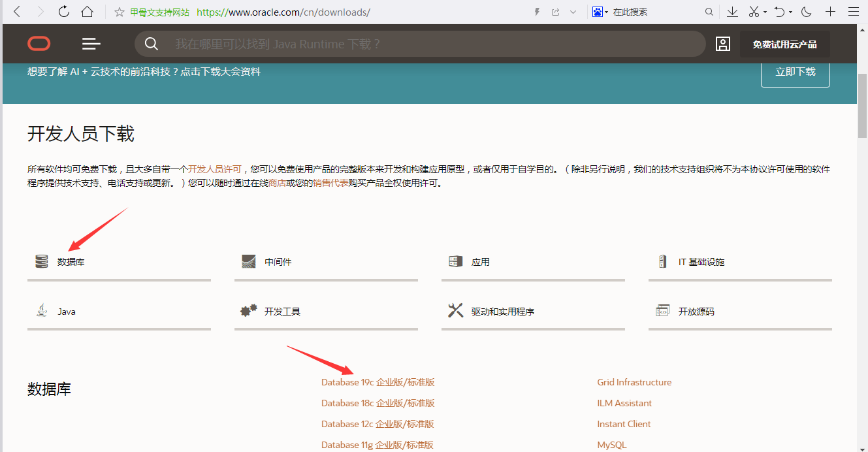
Task: Select the 驱动和实用程序 wrench icon
Action: tap(455, 310)
